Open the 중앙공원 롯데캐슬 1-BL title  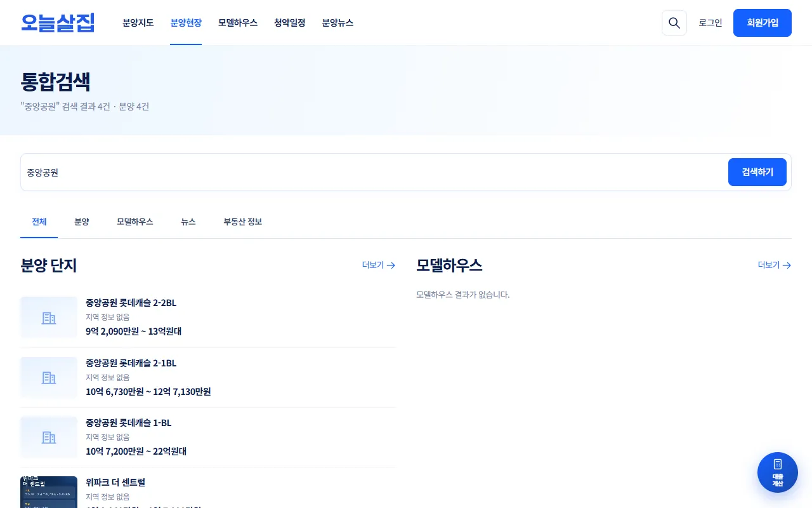click(x=129, y=423)
